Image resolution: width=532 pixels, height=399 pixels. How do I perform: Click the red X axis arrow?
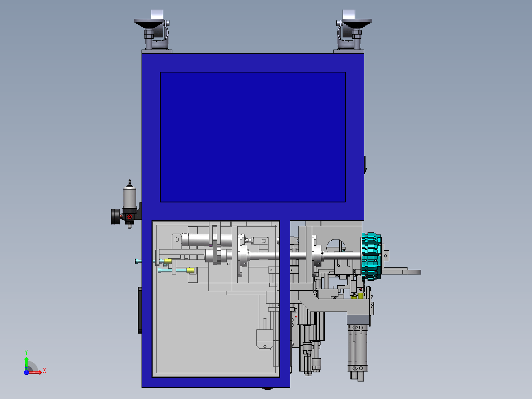(x=36, y=372)
